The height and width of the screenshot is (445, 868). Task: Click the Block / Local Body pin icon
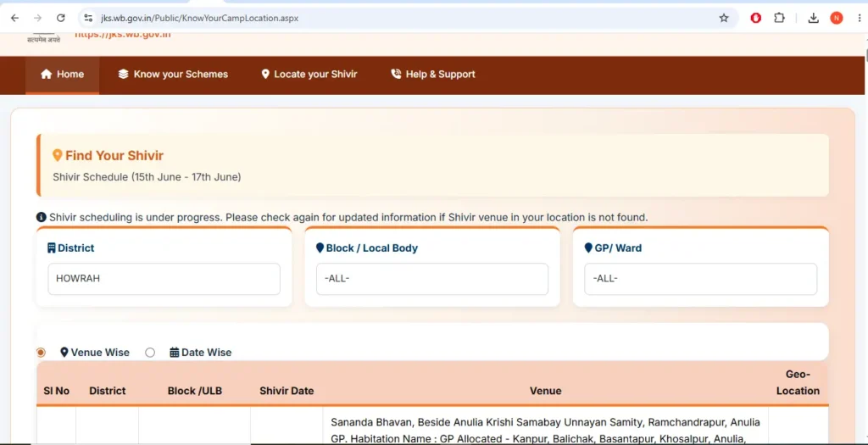[x=320, y=248]
